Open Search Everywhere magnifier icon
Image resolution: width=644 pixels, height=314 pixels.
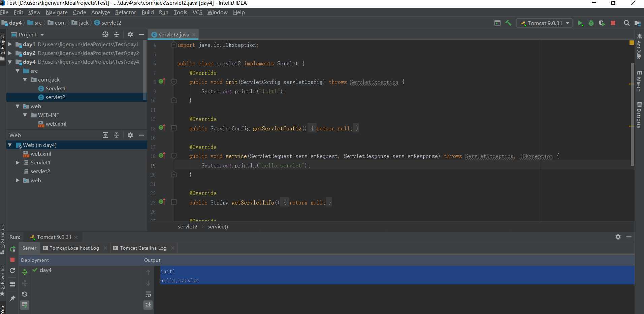point(626,23)
